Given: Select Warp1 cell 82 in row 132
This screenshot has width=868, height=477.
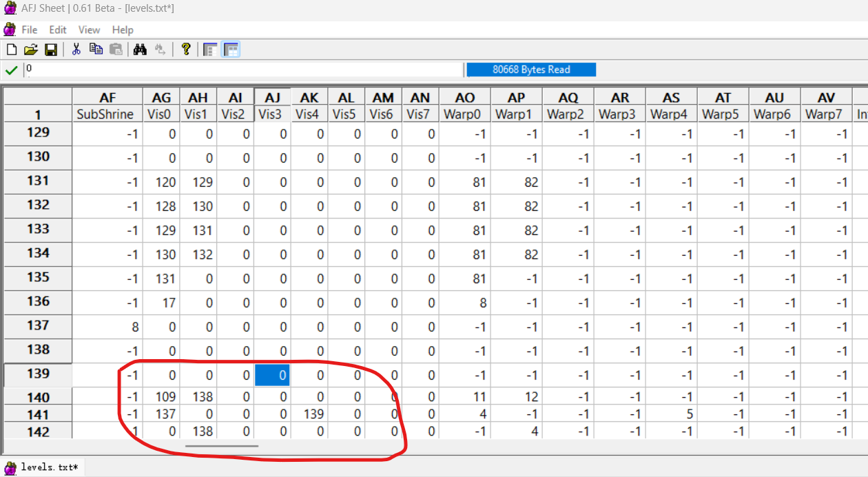Looking at the screenshot, I should click(x=517, y=207).
